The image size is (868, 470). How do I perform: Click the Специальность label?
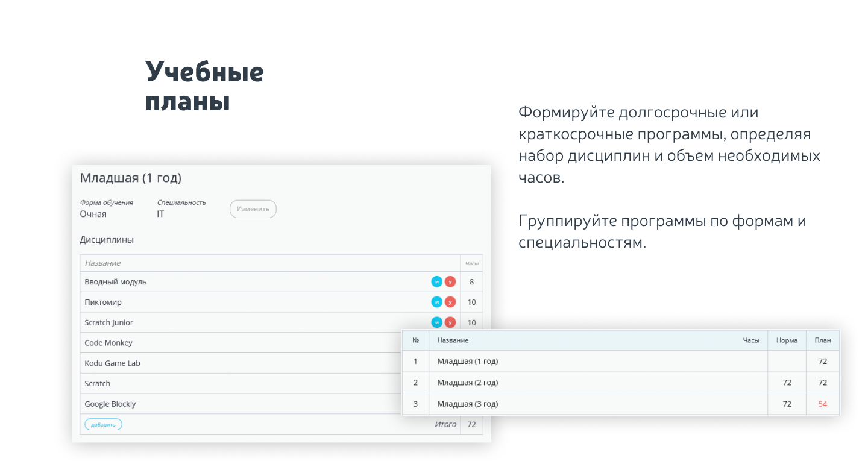181,202
